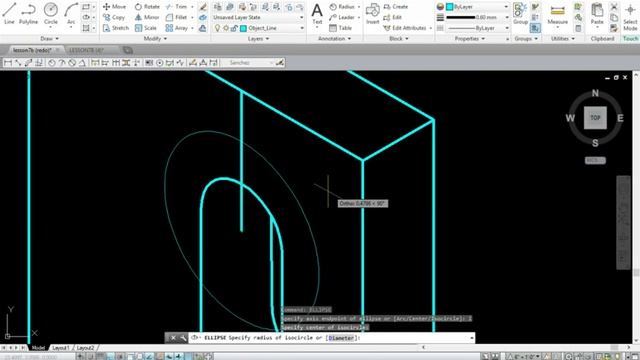Click the Leader tool
The width and height of the screenshot is (640, 360).
point(342,17)
